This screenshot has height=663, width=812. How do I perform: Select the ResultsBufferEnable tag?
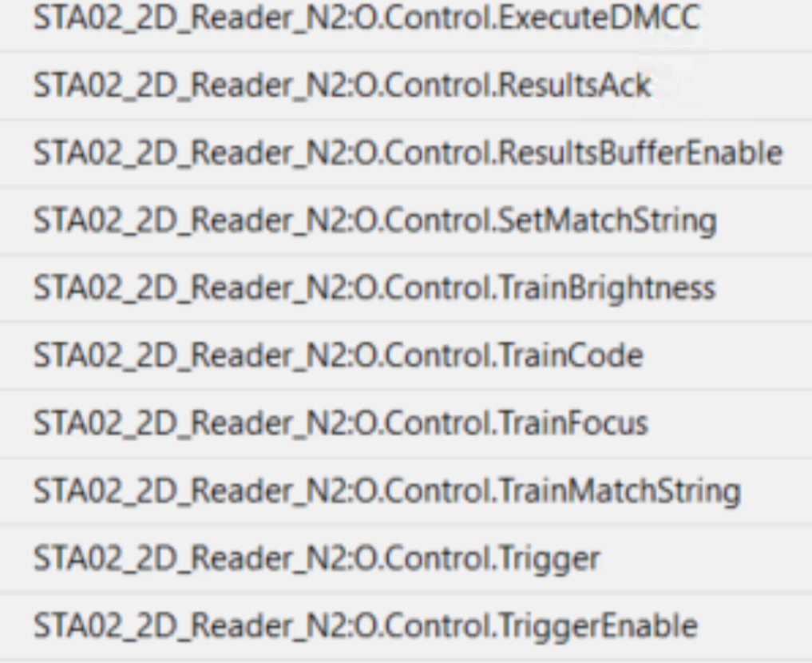407,153
